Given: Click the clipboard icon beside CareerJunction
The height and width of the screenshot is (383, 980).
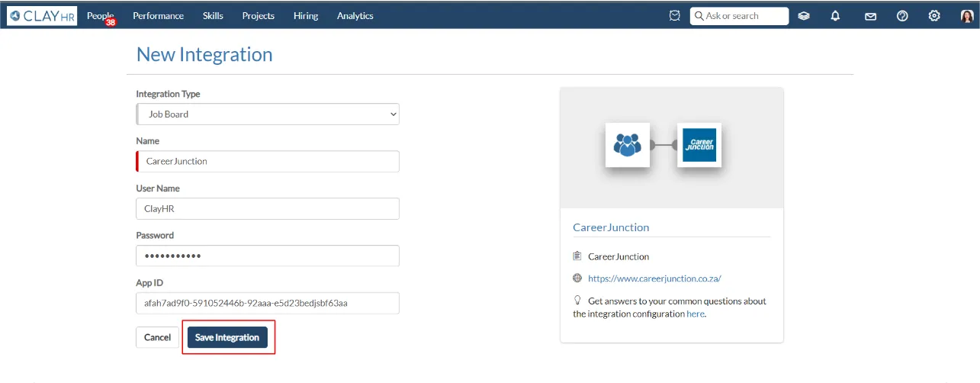Looking at the screenshot, I should tap(577, 256).
